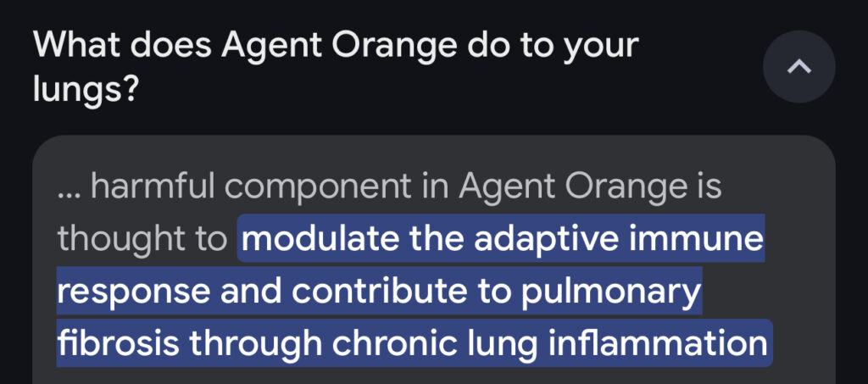Click the "thought to" text in the snippet
The width and height of the screenshot is (868, 384).
142,239
